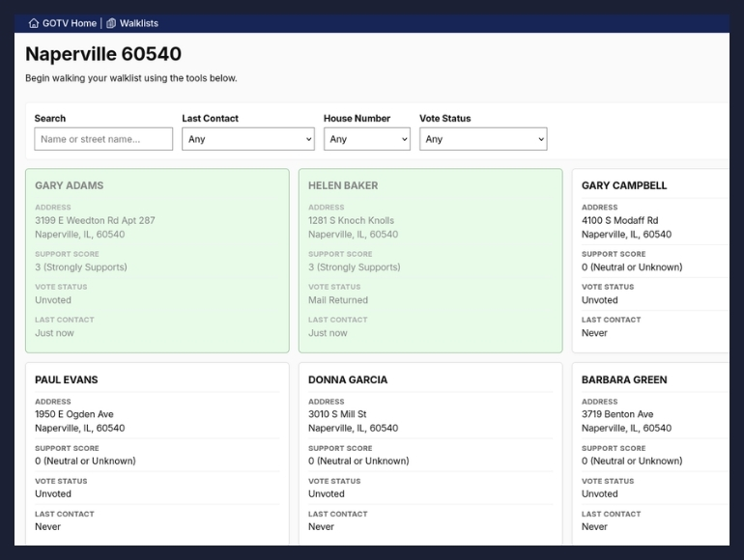Click the walklists document icon
Screen dimensions: 744x560
111,23
